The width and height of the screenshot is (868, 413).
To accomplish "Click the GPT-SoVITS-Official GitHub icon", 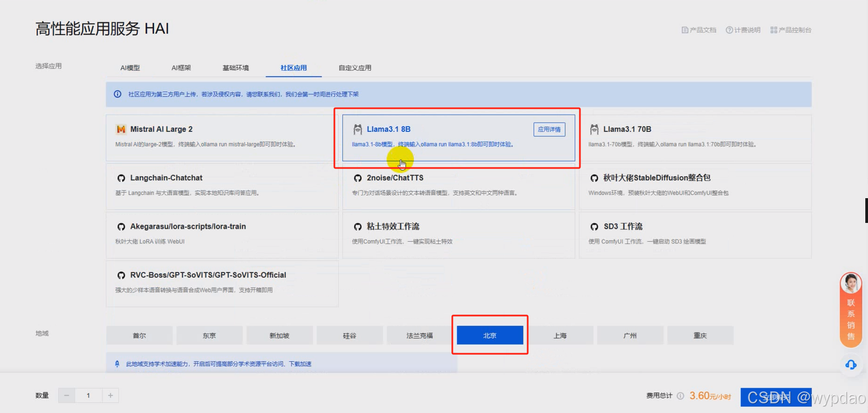I will click(x=121, y=275).
